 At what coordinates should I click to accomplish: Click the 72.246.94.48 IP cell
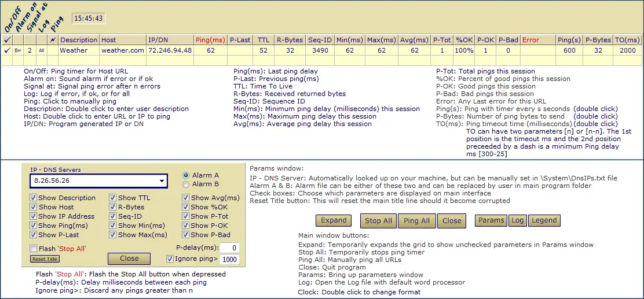[170, 50]
